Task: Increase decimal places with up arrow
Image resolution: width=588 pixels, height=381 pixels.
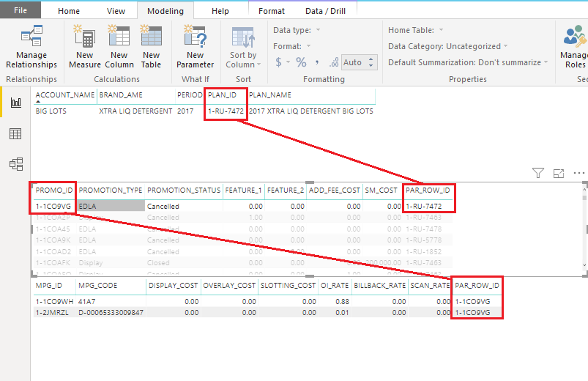Action: click(x=371, y=59)
